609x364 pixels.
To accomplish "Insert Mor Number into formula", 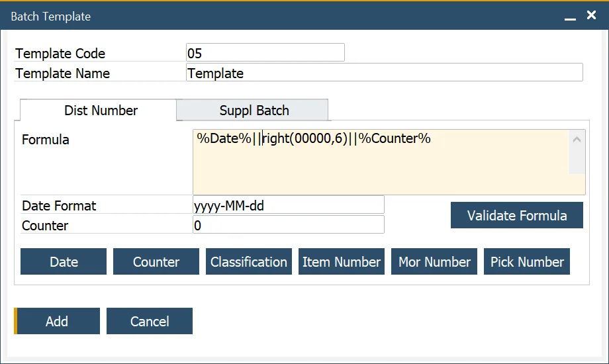I will (434, 262).
